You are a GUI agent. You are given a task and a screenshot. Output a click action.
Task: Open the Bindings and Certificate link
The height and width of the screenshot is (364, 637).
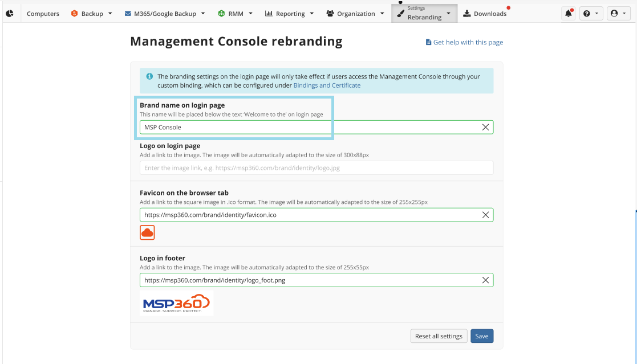[x=327, y=85]
